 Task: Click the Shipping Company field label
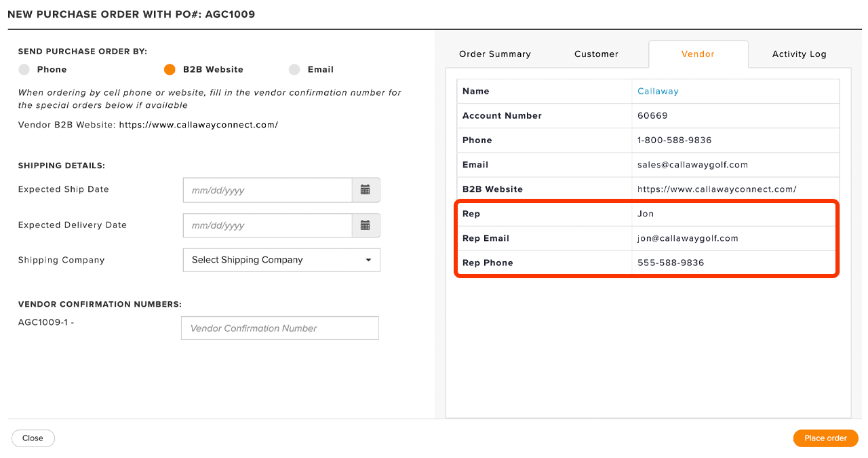(61, 260)
